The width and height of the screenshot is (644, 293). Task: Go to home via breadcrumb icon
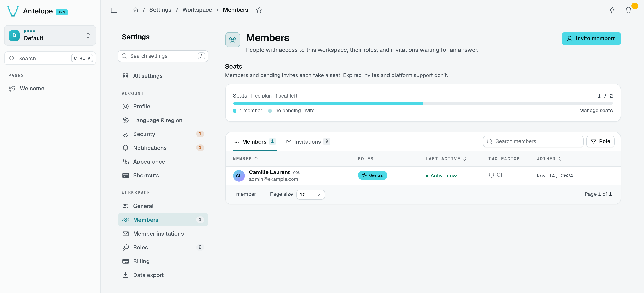(135, 10)
